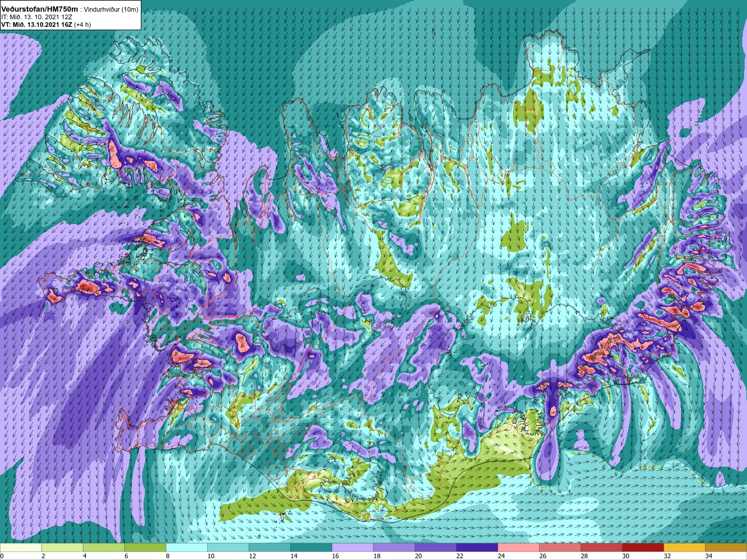747x560 pixels.
Task: Click the '12' value on the wind scale
Action: coord(253,556)
